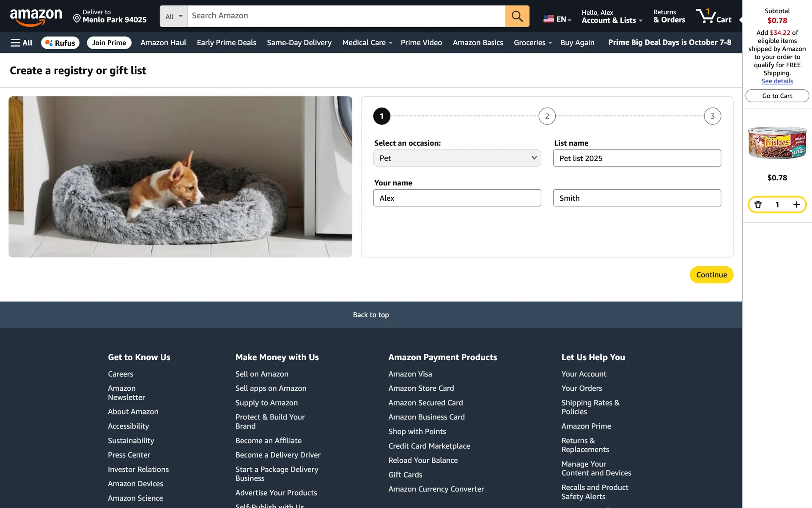Click the Amazon logo

point(36,17)
